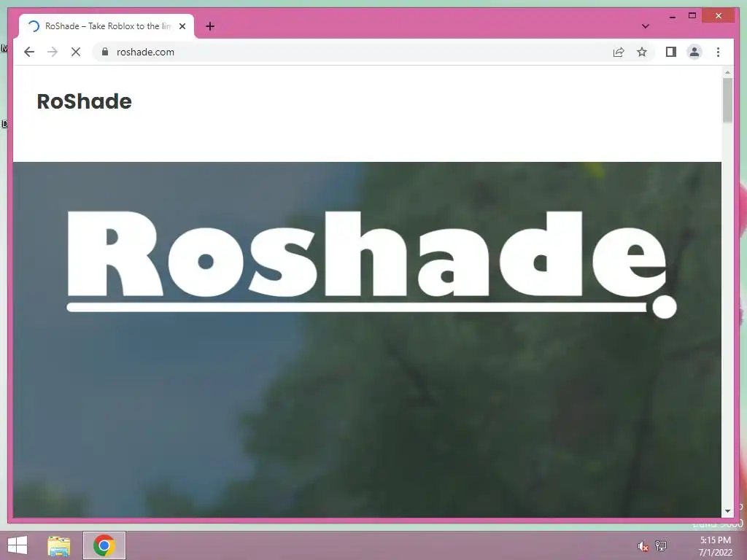Click the RoShade site title link
This screenshot has height=560, width=747.
[85, 101]
